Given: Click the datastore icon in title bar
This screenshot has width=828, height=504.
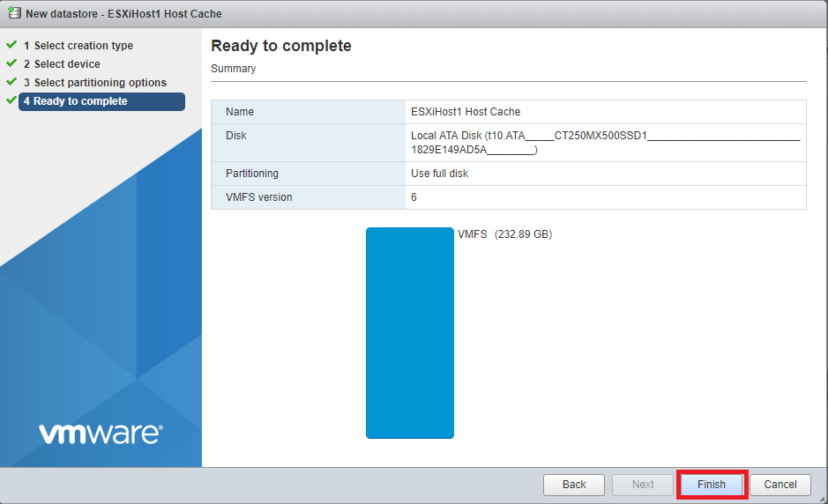Looking at the screenshot, I should point(14,13).
